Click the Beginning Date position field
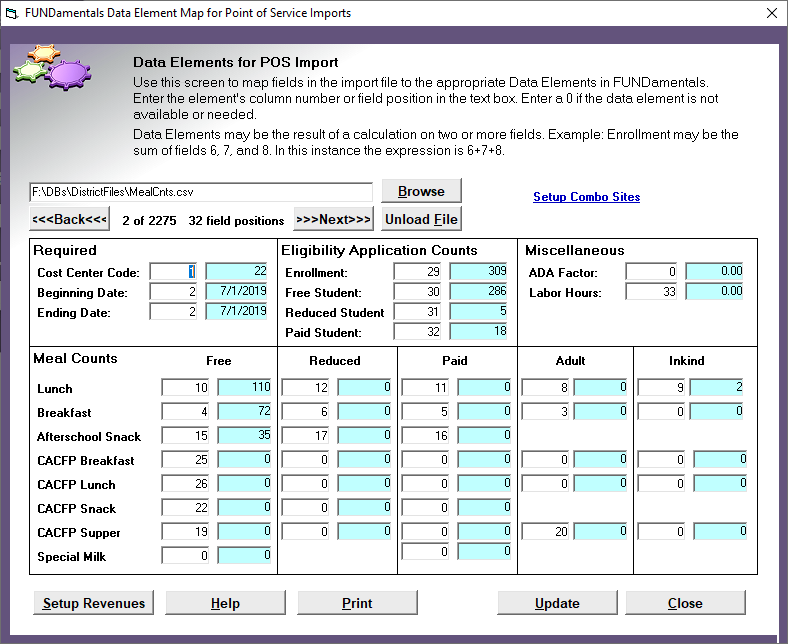Screen dimensions: 788x644 pos(173,292)
